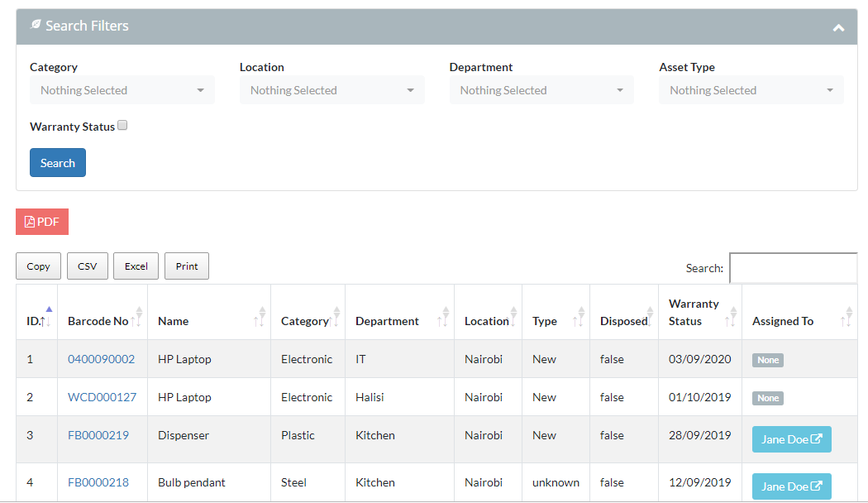The image size is (868, 503).
Task: Click the blue Search button
Action: tap(58, 163)
